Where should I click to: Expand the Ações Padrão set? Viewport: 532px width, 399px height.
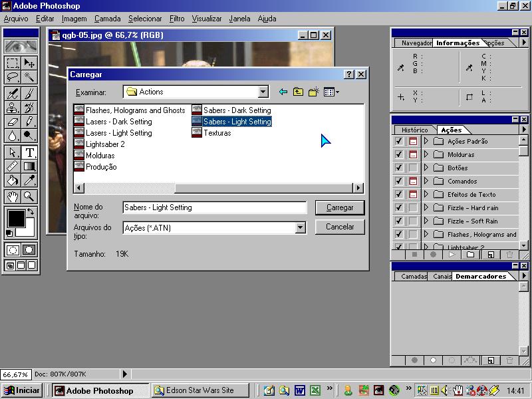[x=426, y=141]
